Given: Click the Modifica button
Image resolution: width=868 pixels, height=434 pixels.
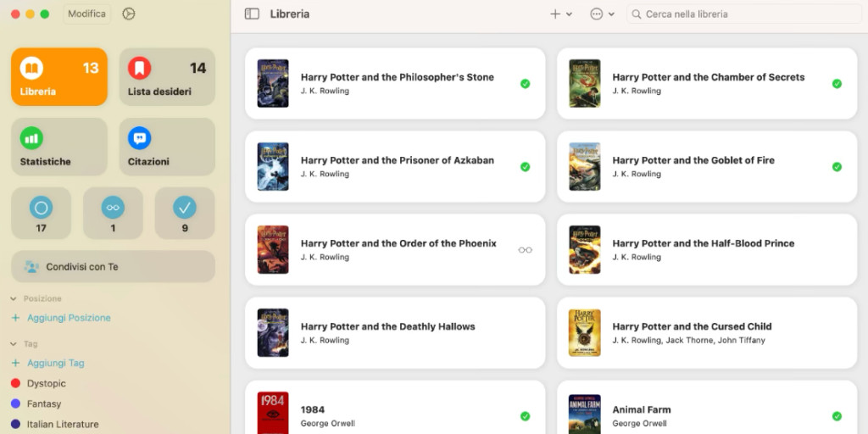Looking at the screenshot, I should tap(87, 14).
